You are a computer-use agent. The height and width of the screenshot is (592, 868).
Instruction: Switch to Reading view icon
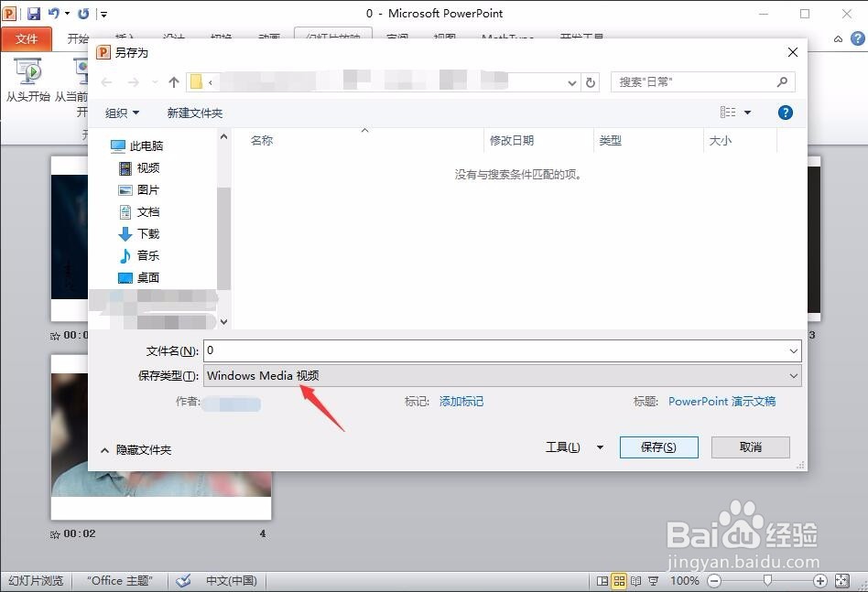pos(636,580)
